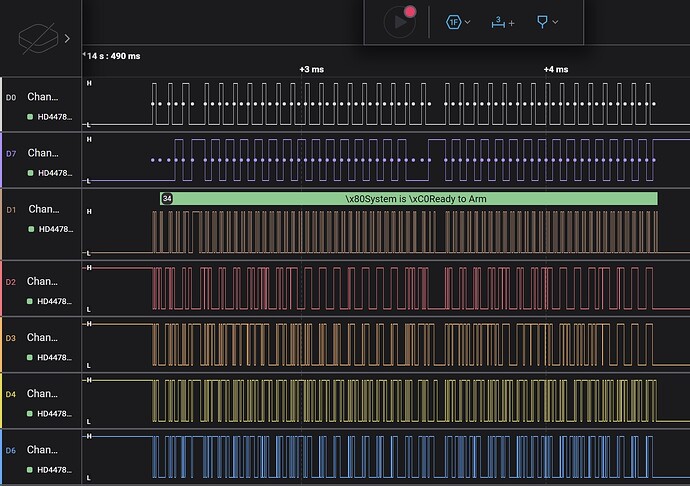Click the device icon in sidebar
690x486 pixels.
click(38, 38)
